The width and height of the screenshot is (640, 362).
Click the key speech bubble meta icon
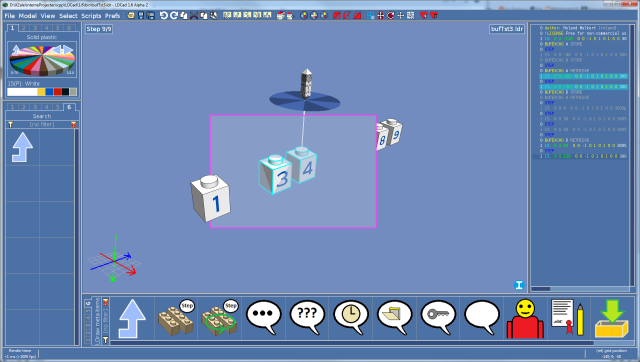[x=438, y=318]
